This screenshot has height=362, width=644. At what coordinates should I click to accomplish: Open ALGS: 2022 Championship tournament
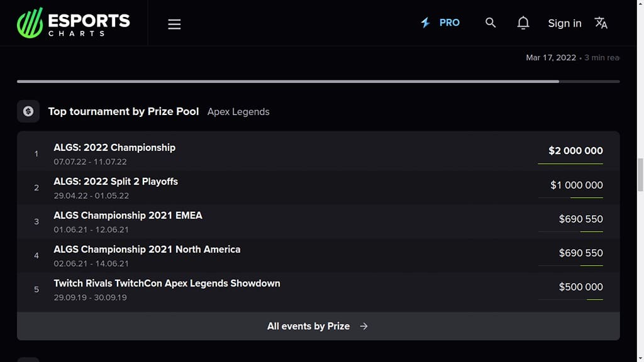tap(114, 148)
